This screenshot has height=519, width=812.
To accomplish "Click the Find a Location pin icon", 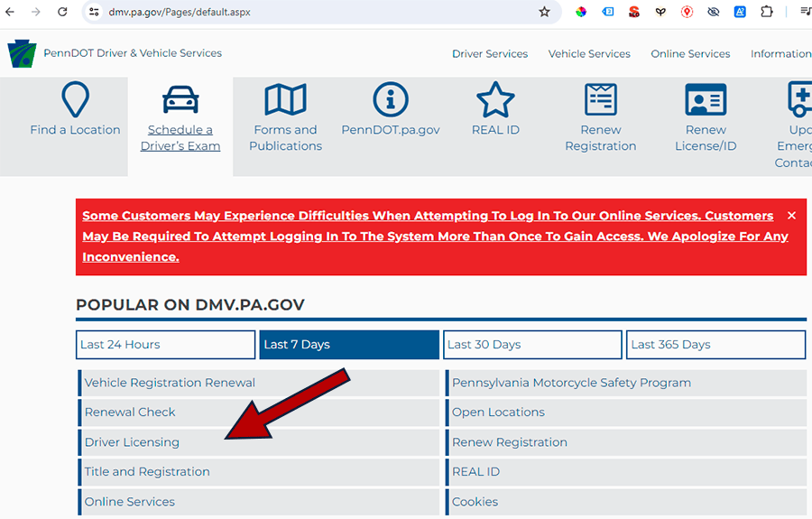I will [75, 99].
